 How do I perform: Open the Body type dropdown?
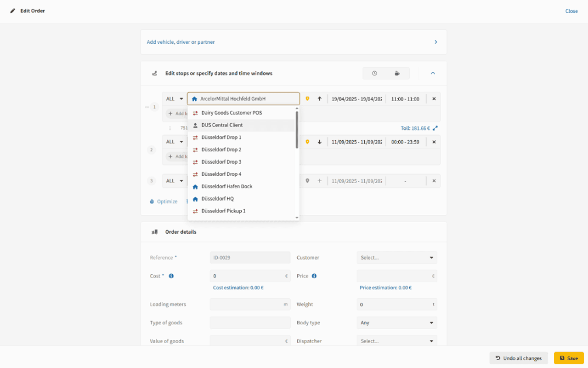(x=396, y=323)
